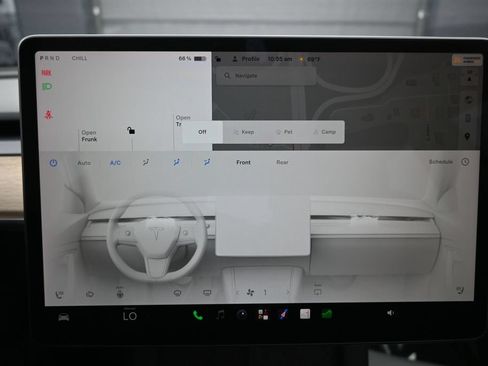Tap the red brake hold indicator
The image size is (488, 366).
(x=46, y=72)
